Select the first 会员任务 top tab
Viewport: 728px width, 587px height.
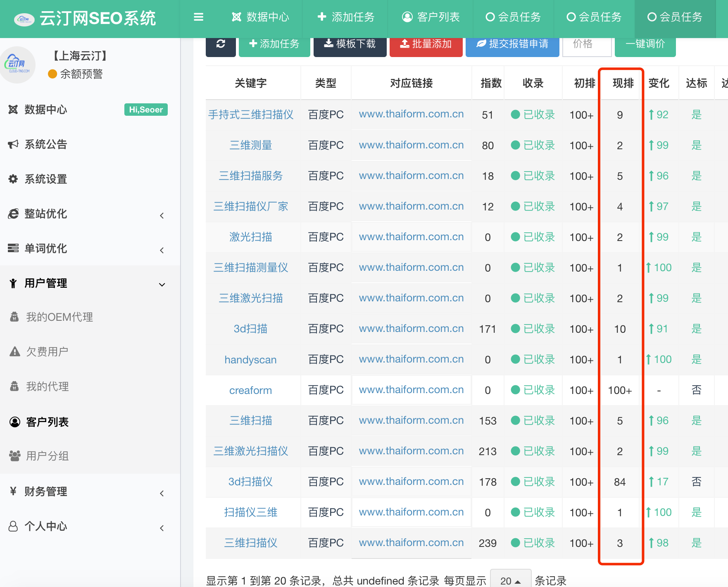513,17
